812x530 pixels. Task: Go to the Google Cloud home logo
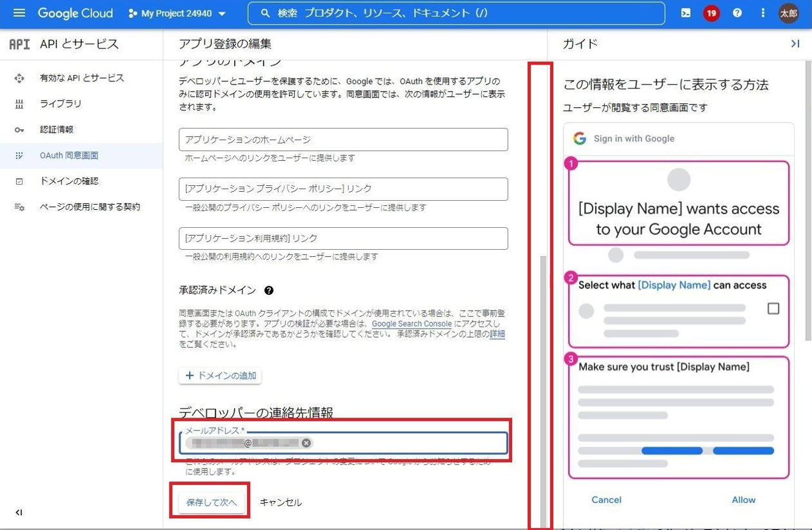coord(75,13)
